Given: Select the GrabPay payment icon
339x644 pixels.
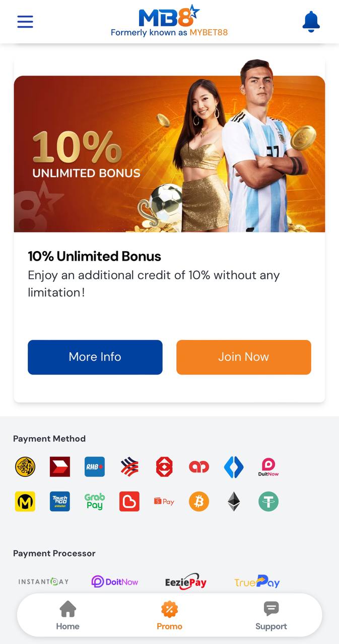Looking at the screenshot, I should (x=95, y=502).
